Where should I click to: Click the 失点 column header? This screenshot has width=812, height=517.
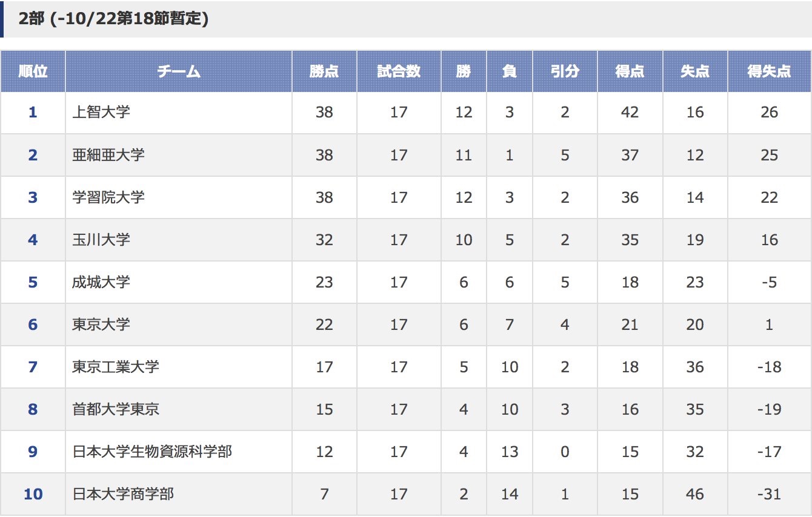(x=695, y=71)
